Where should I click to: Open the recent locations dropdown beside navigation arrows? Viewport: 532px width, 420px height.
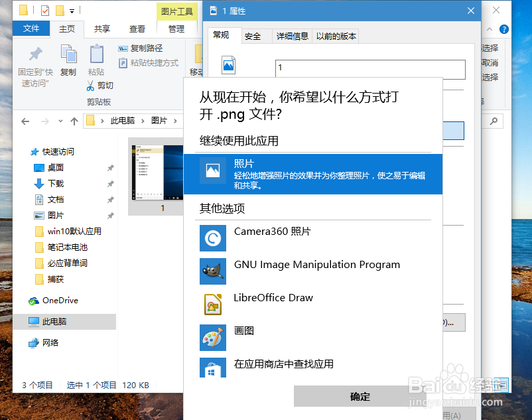[59, 121]
